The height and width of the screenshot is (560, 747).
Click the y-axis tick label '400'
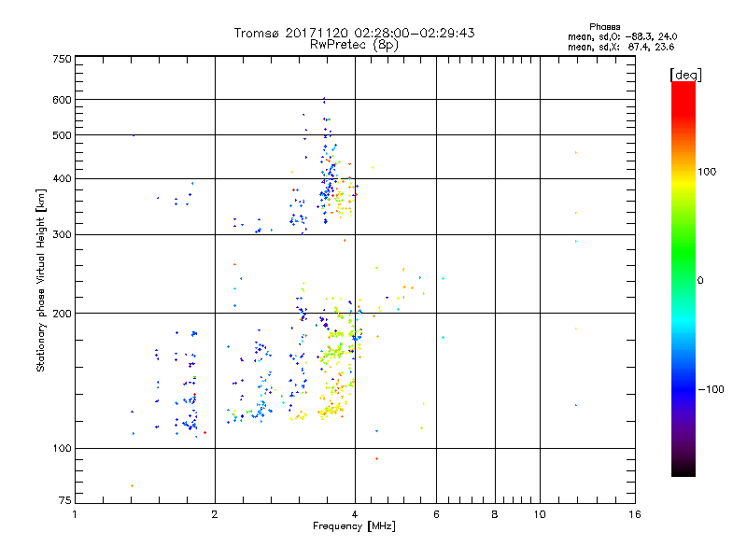pos(62,178)
